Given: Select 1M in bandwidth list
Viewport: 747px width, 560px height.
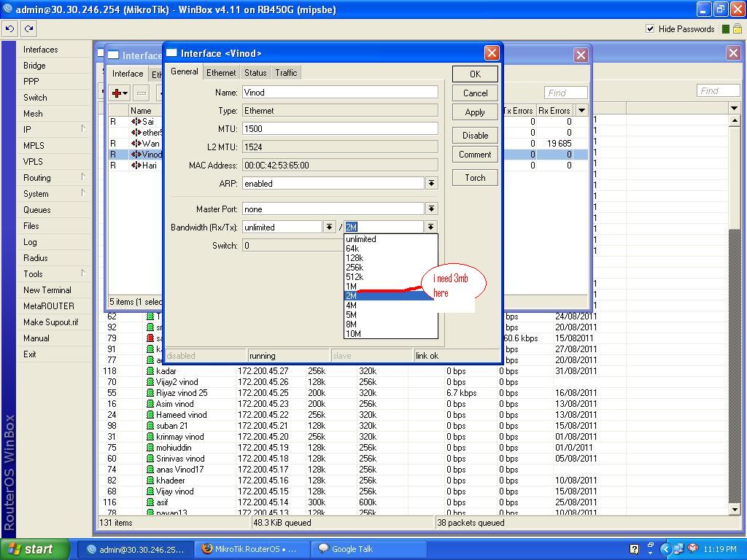Looking at the screenshot, I should pyautogui.click(x=391, y=286).
